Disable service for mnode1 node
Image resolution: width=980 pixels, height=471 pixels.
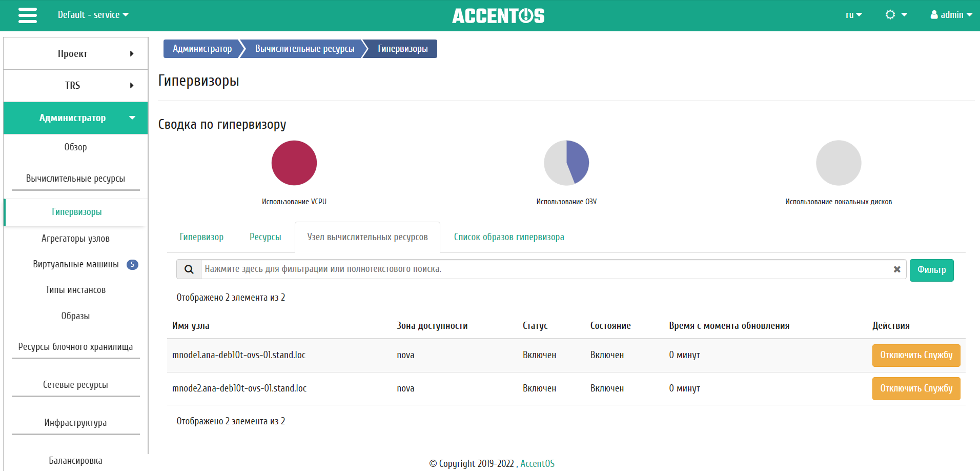coord(916,356)
